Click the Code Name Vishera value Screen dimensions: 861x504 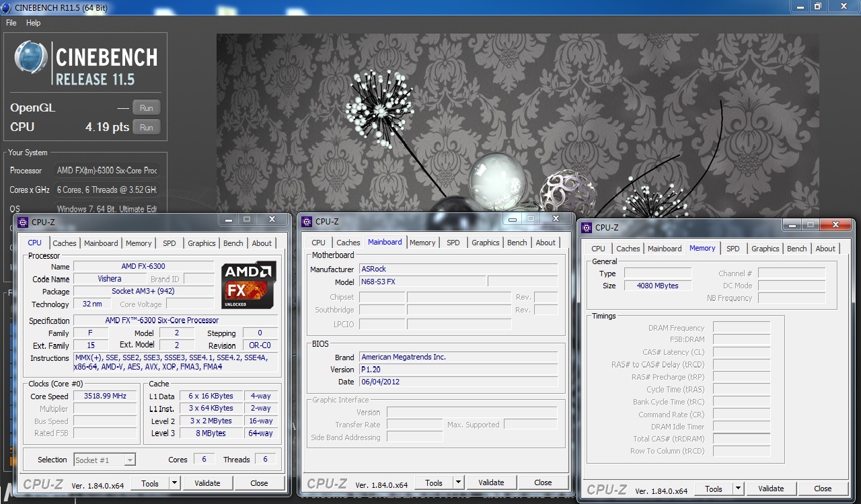pyautogui.click(x=110, y=279)
